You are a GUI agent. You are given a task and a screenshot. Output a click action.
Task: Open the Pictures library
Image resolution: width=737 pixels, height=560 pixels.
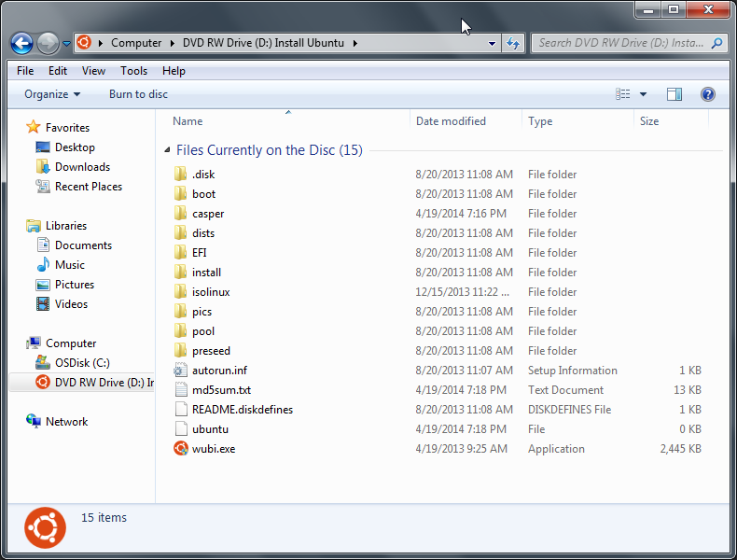pos(75,285)
